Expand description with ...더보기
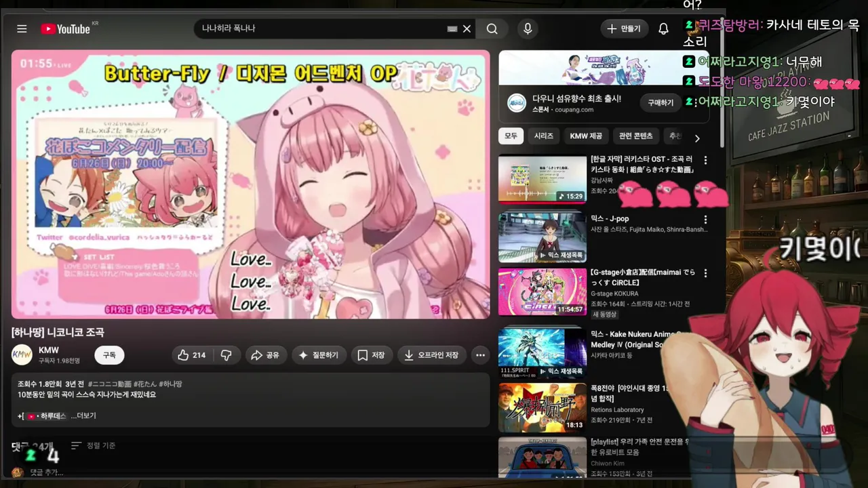Screen dimensions: 868x488 pyautogui.click(x=84, y=415)
